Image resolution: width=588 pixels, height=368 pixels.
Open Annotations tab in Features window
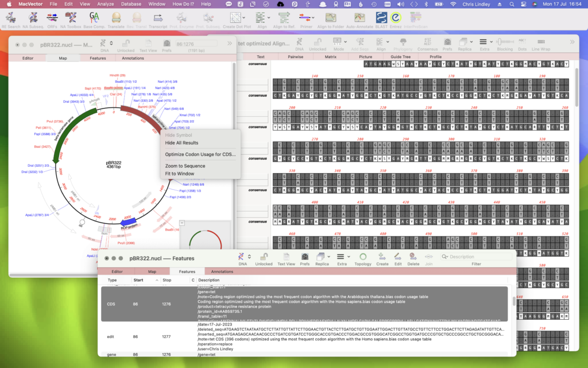[x=222, y=271]
